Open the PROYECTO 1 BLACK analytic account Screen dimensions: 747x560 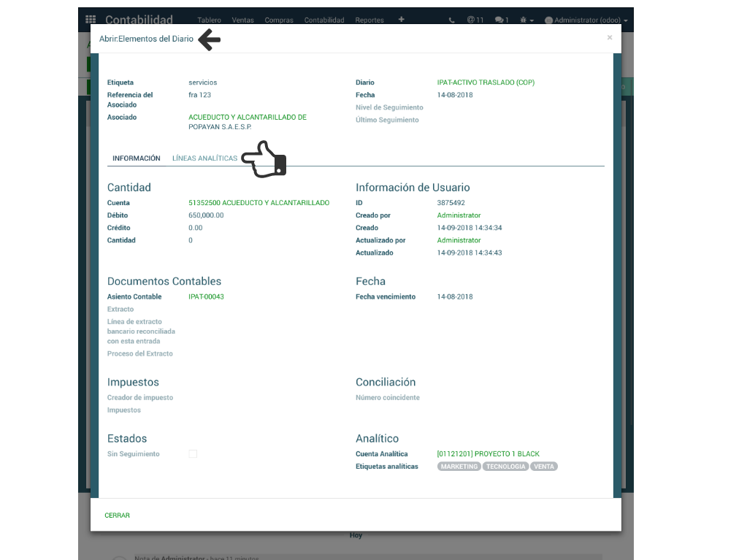[488, 454]
